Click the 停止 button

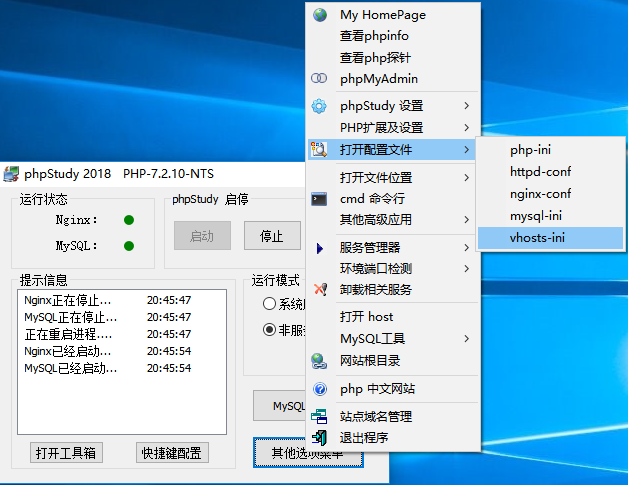tap(272, 236)
